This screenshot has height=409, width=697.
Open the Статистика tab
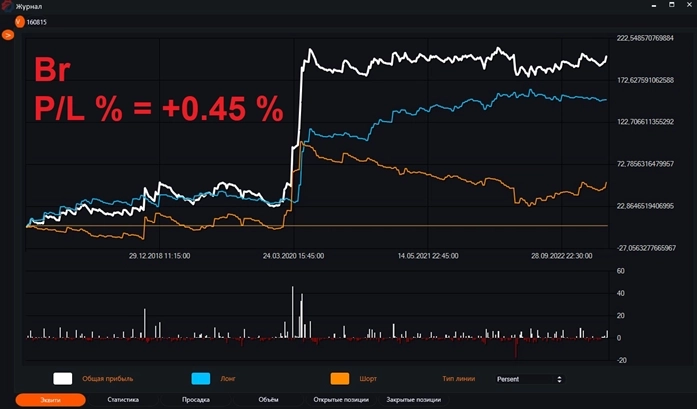pyautogui.click(x=123, y=400)
